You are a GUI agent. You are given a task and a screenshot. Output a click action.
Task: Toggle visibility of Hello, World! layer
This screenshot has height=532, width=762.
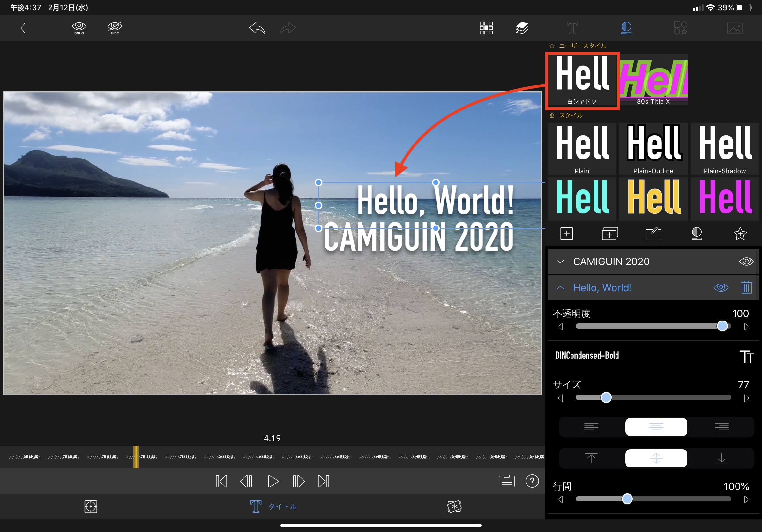tap(721, 287)
